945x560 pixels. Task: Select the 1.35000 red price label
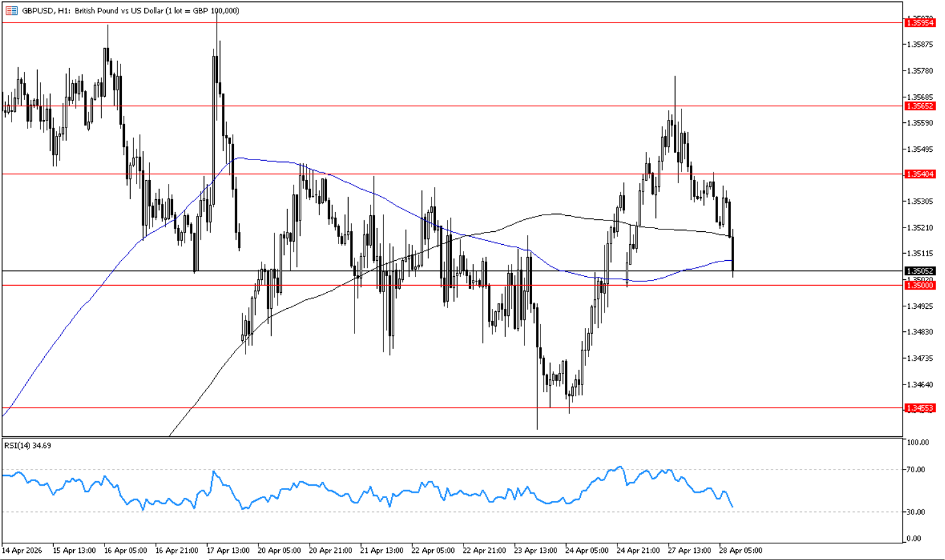pos(919,286)
